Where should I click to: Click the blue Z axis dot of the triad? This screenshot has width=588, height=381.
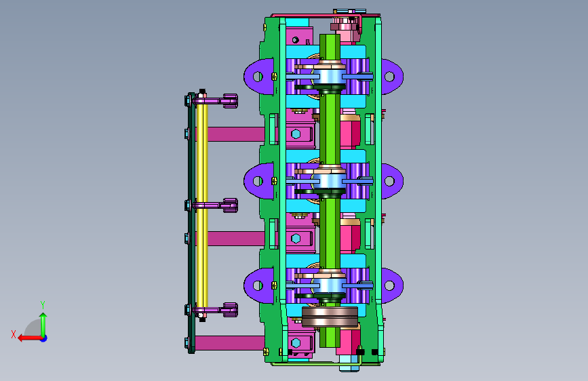coord(44,338)
